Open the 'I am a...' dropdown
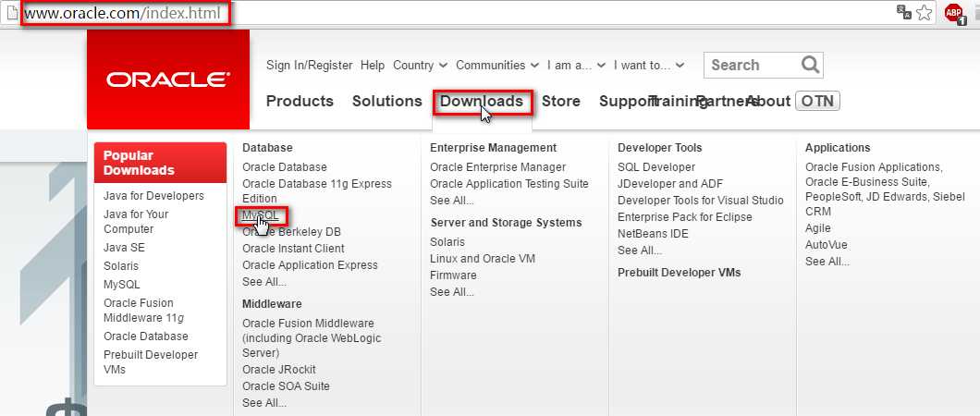The width and height of the screenshot is (980, 416). point(576,65)
